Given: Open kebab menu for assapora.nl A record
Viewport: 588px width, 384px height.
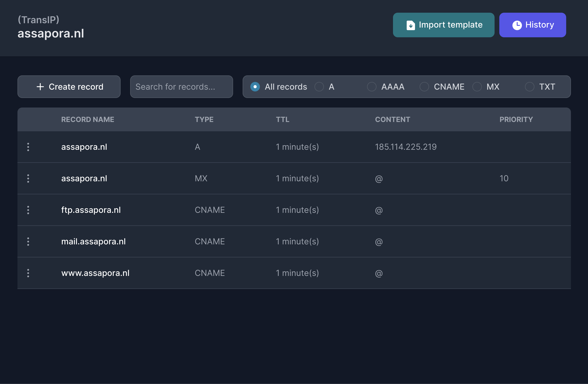Looking at the screenshot, I should (28, 147).
